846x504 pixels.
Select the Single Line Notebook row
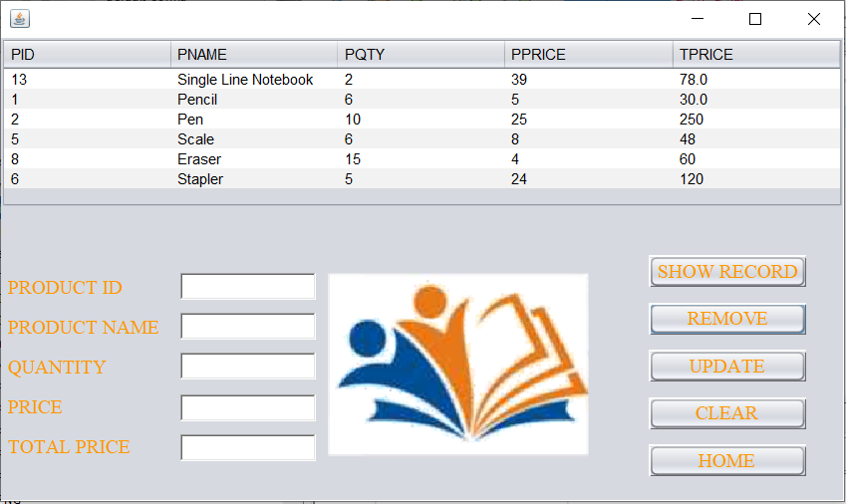click(245, 80)
